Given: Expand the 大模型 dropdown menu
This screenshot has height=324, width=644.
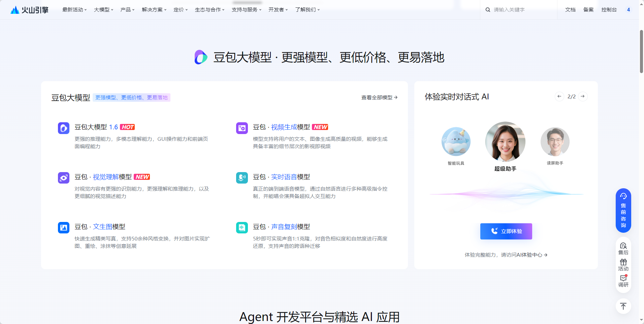Looking at the screenshot, I should [103, 10].
